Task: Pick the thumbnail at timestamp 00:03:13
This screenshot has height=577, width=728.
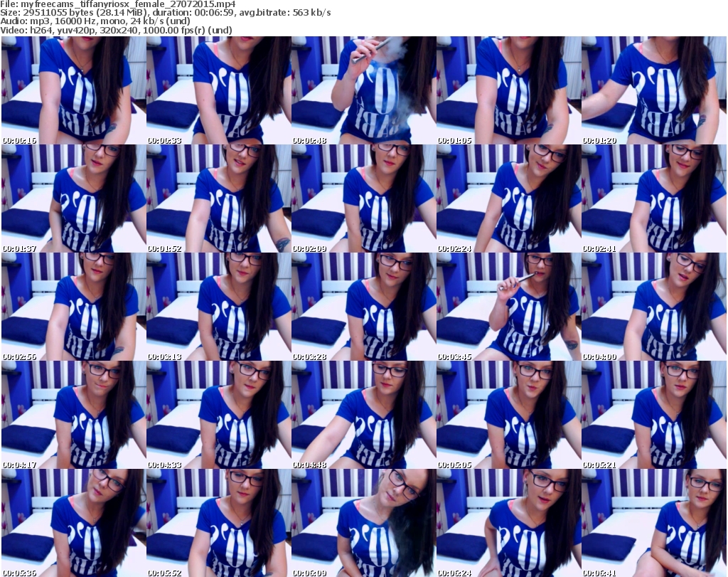Action: (x=219, y=307)
